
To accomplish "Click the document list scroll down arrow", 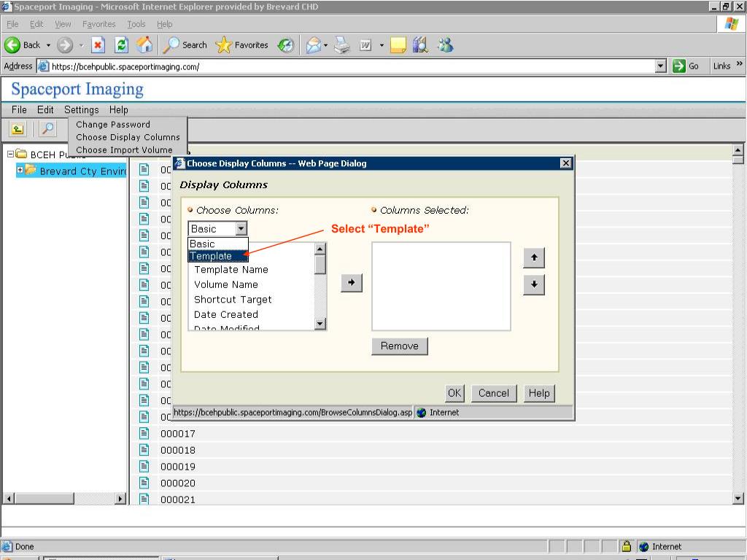I will pyautogui.click(x=738, y=499).
